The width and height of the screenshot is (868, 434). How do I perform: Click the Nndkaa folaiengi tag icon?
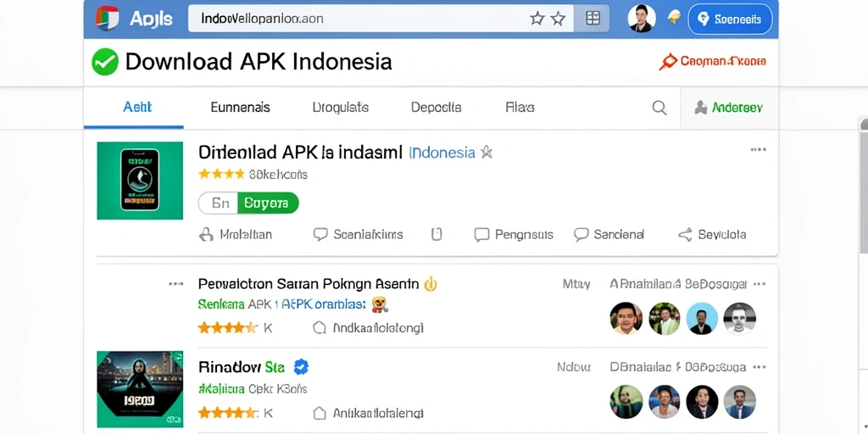[x=320, y=328]
